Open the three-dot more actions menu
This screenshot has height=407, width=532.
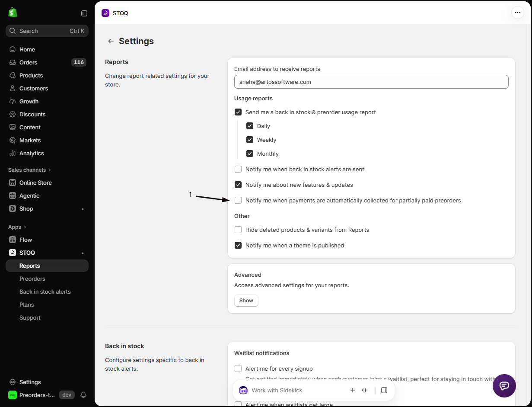point(518,13)
